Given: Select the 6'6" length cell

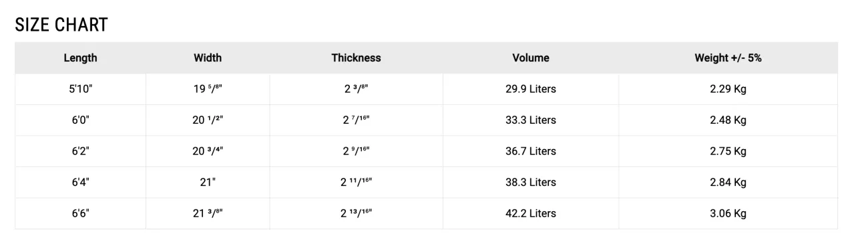Looking at the screenshot, I should [x=81, y=213].
